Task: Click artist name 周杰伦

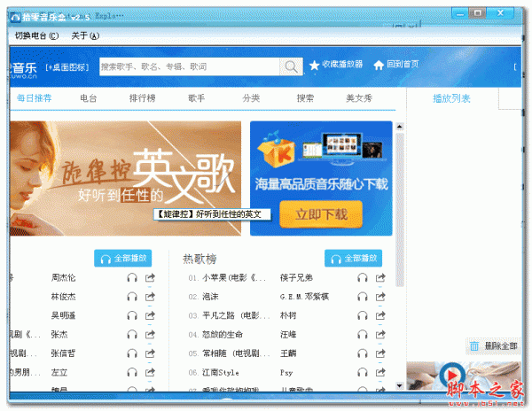Action: [x=64, y=278]
